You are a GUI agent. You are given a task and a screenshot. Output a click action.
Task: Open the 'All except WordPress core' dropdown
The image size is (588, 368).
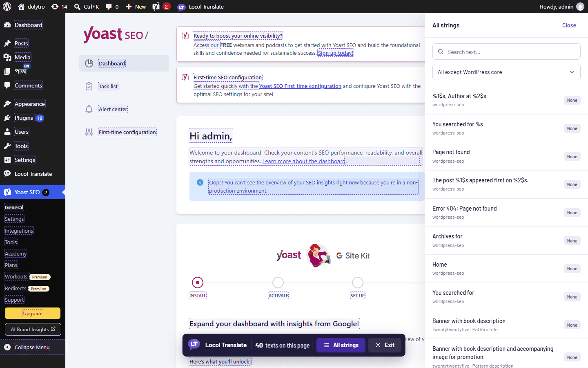click(x=506, y=72)
